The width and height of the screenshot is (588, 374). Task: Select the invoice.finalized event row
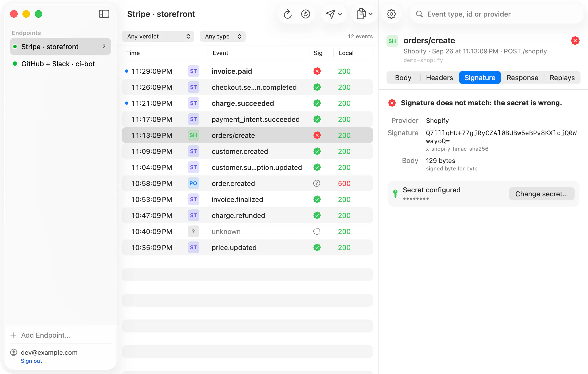pos(247,199)
